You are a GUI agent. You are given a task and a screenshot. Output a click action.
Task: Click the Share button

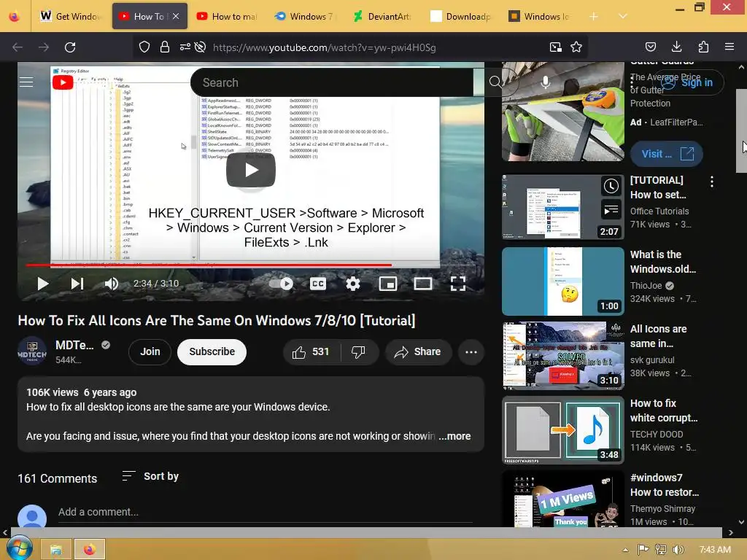click(x=418, y=352)
